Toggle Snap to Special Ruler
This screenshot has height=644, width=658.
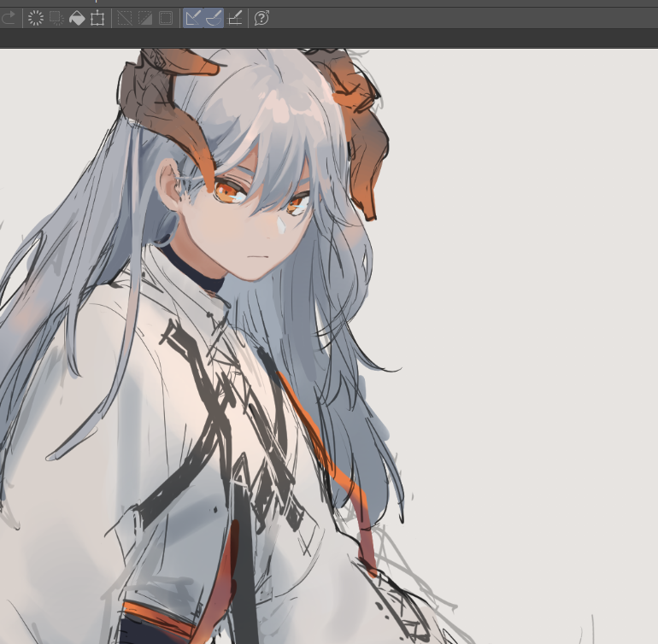[214, 18]
